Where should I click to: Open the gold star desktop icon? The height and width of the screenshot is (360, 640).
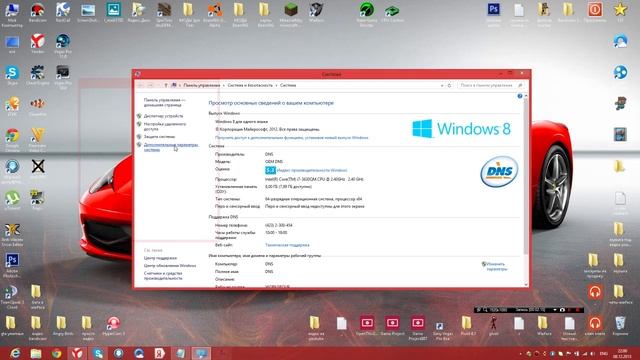620,12
